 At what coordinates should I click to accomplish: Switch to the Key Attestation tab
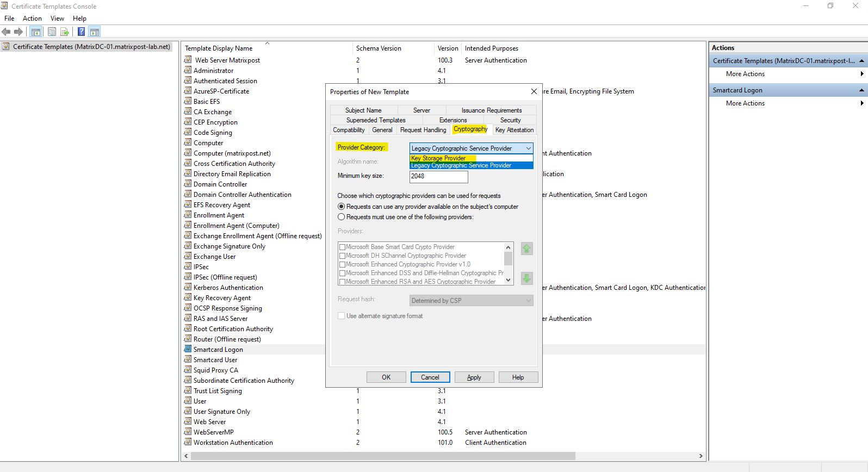[x=514, y=130]
